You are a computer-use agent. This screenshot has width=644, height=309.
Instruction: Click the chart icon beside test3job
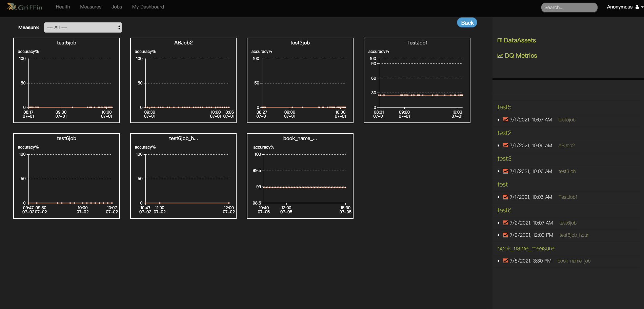(x=505, y=171)
